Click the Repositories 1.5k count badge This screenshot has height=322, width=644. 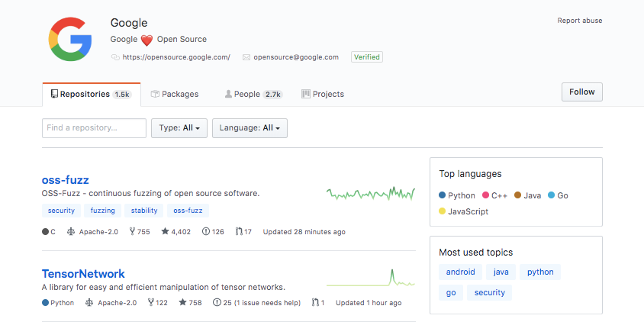click(x=122, y=95)
